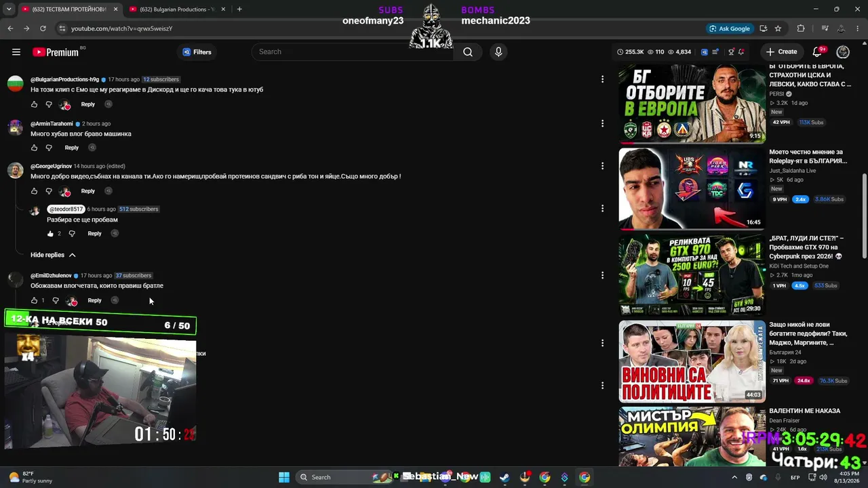Like the @EmilDzhulenov comment
The width and height of the screenshot is (868, 488).
coord(35,300)
